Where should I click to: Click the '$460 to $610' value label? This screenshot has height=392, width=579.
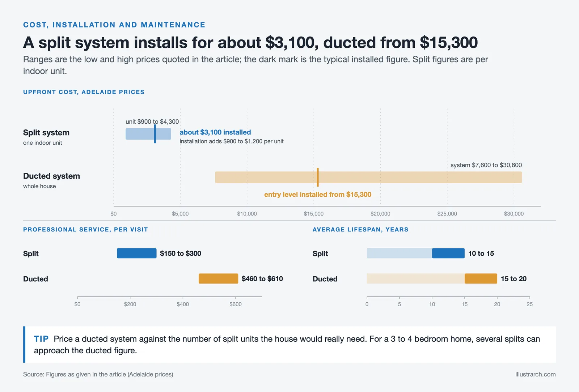[x=262, y=279]
